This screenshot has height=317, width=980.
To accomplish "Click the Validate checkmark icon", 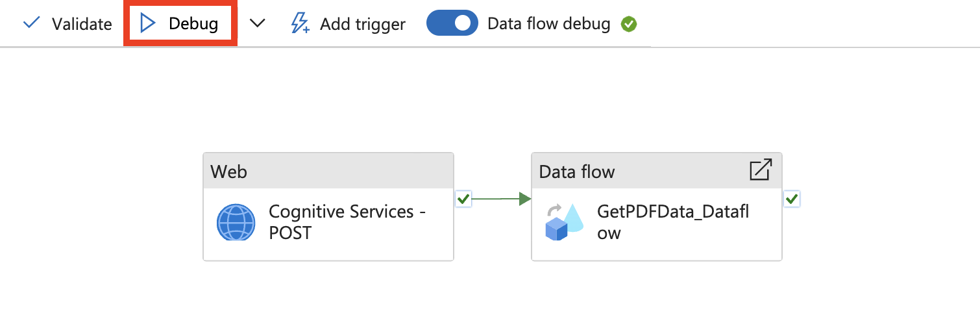I will (x=31, y=24).
